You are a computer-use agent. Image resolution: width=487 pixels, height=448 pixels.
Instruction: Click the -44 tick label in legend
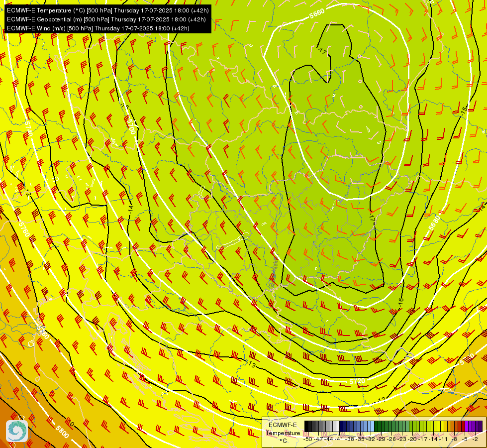(x=329, y=439)
